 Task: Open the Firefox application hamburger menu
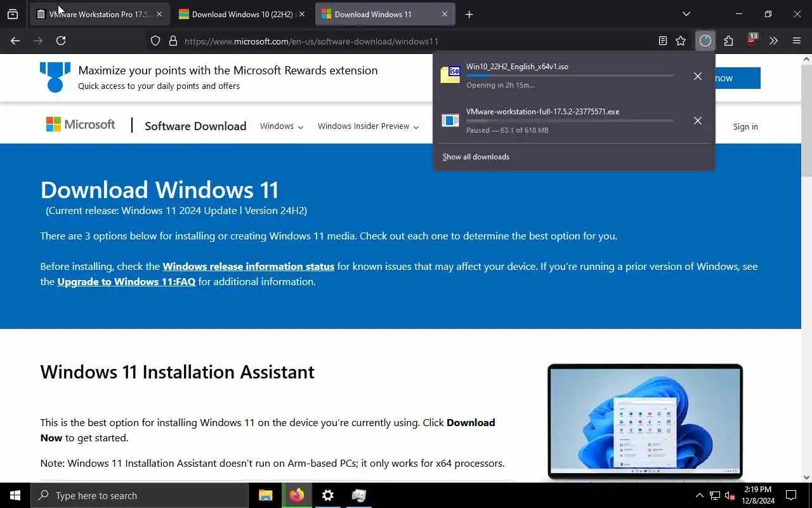pyautogui.click(x=797, y=41)
